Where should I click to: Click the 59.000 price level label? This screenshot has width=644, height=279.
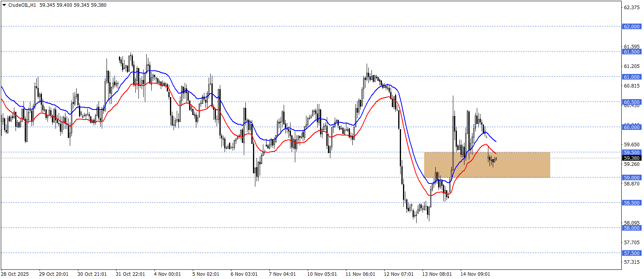(x=631, y=177)
